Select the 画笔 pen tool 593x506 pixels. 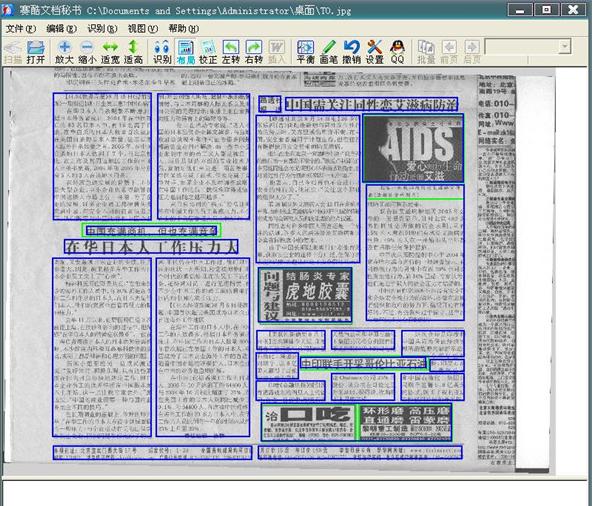(x=329, y=52)
